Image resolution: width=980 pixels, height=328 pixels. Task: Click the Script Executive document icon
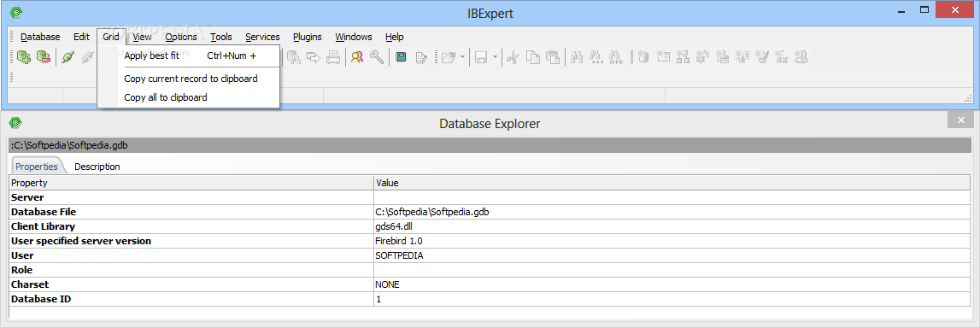coord(421,57)
